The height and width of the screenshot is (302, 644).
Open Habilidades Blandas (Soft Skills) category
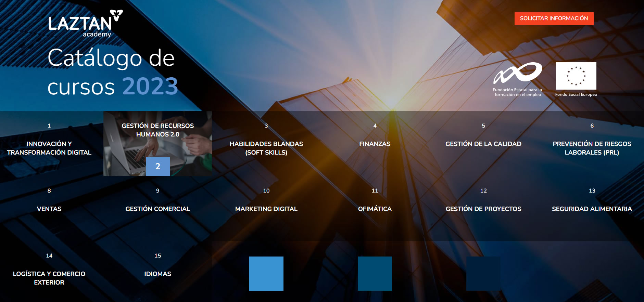tap(266, 148)
